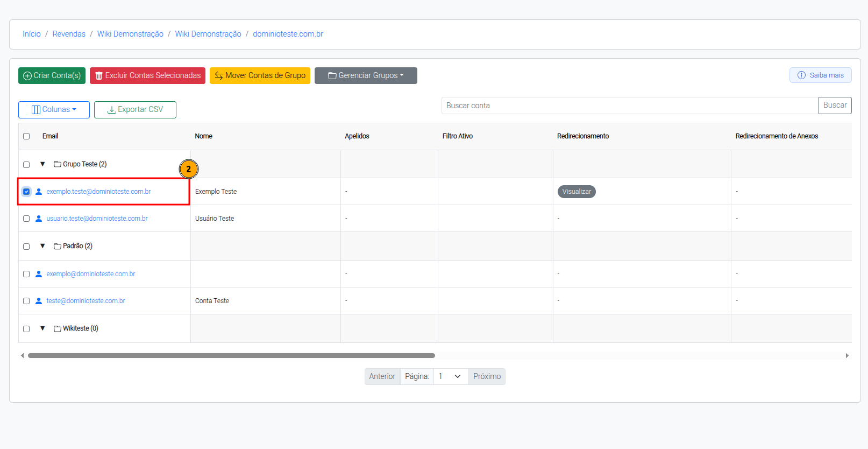868x449 pixels.
Task: Open first Wiki Demonstração breadcrumb
Action: [130, 34]
